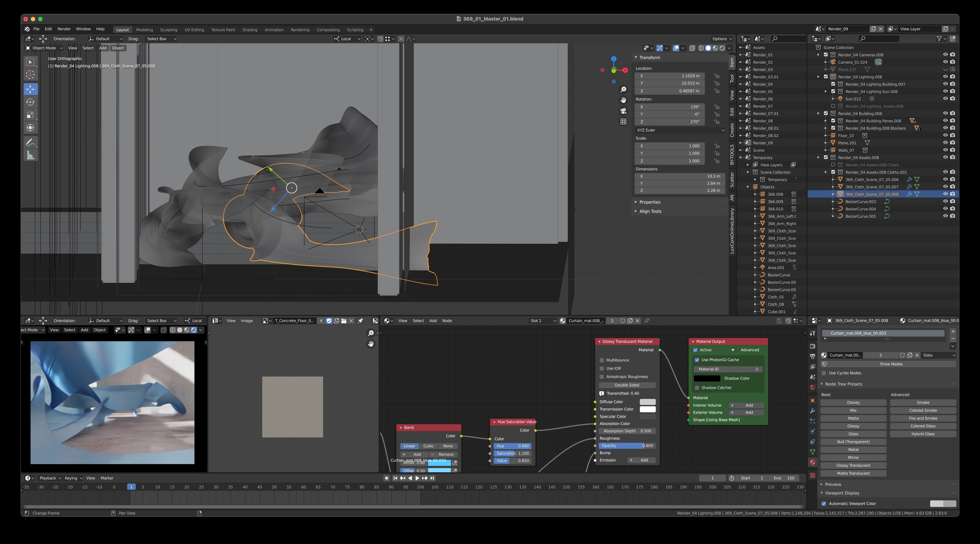Enable the Multibounce checkbox

point(602,360)
